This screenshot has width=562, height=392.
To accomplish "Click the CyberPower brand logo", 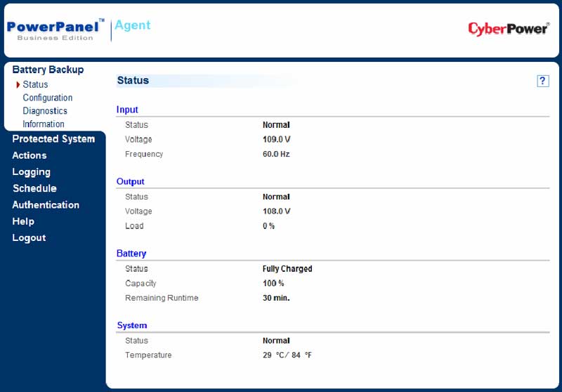I will pyautogui.click(x=509, y=28).
